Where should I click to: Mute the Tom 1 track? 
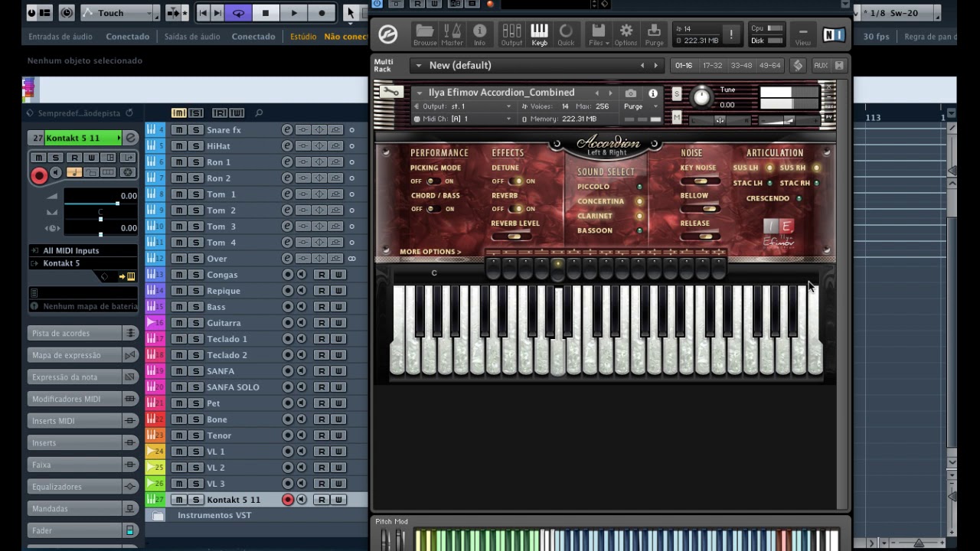point(178,194)
